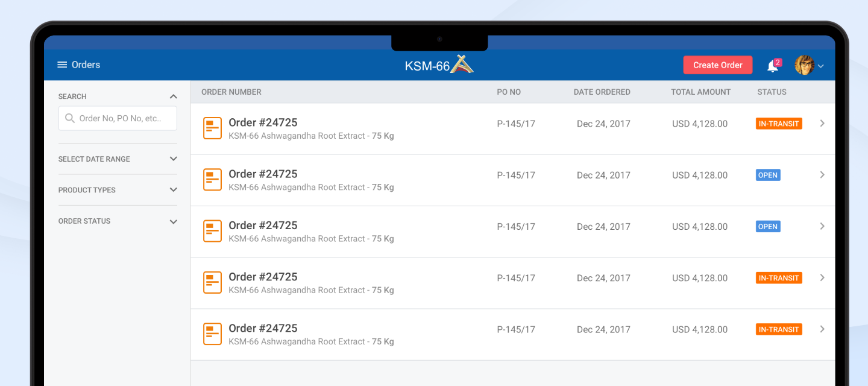868x386 pixels.
Task: Click the user profile avatar
Action: pos(804,65)
